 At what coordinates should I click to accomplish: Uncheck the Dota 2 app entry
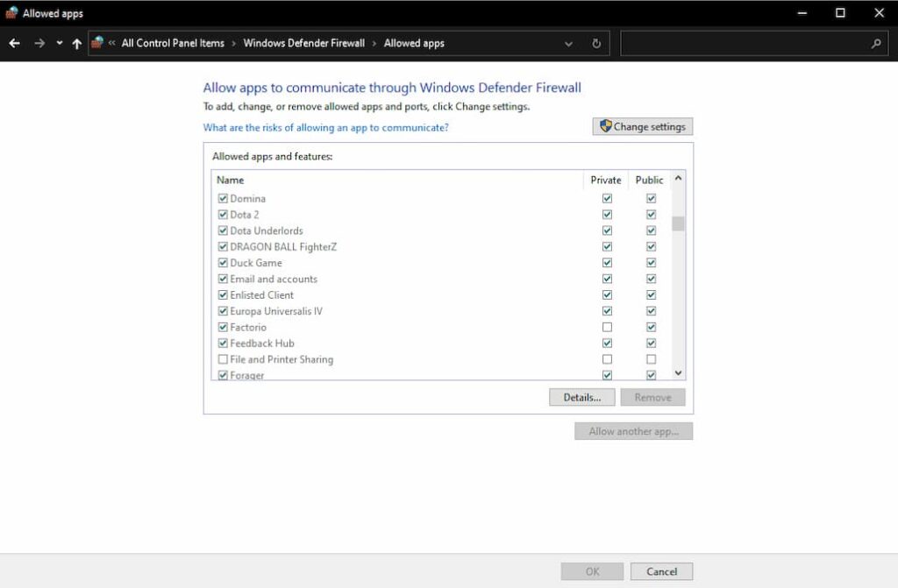point(223,214)
